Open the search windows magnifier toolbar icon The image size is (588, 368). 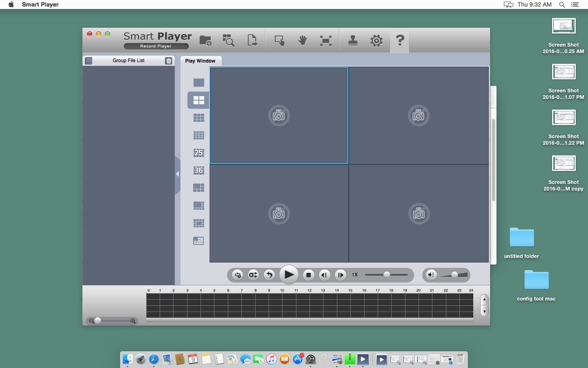pyautogui.click(x=229, y=40)
